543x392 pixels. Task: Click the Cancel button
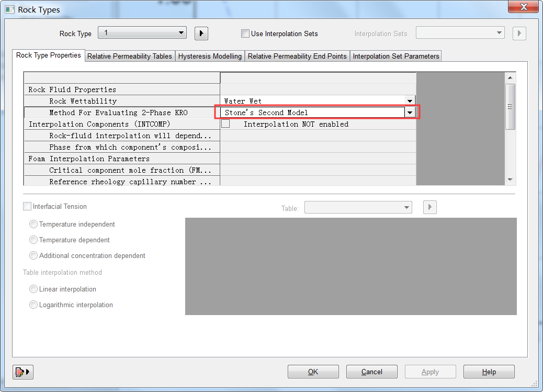(371, 372)
